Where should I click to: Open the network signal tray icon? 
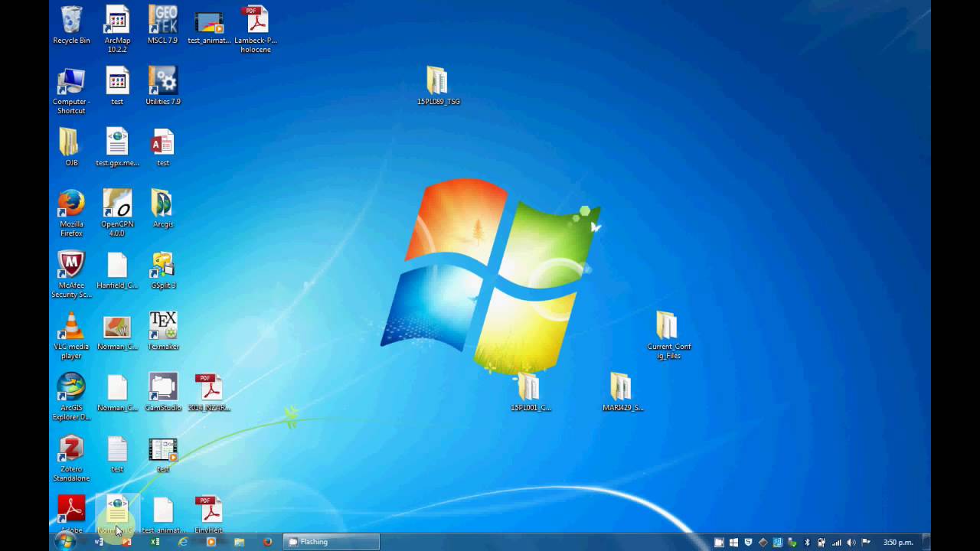pos(836,543)
